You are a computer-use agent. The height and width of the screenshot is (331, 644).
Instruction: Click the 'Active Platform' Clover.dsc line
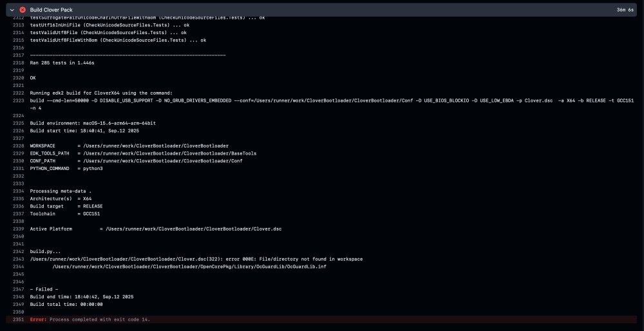(x=156, y=229)
